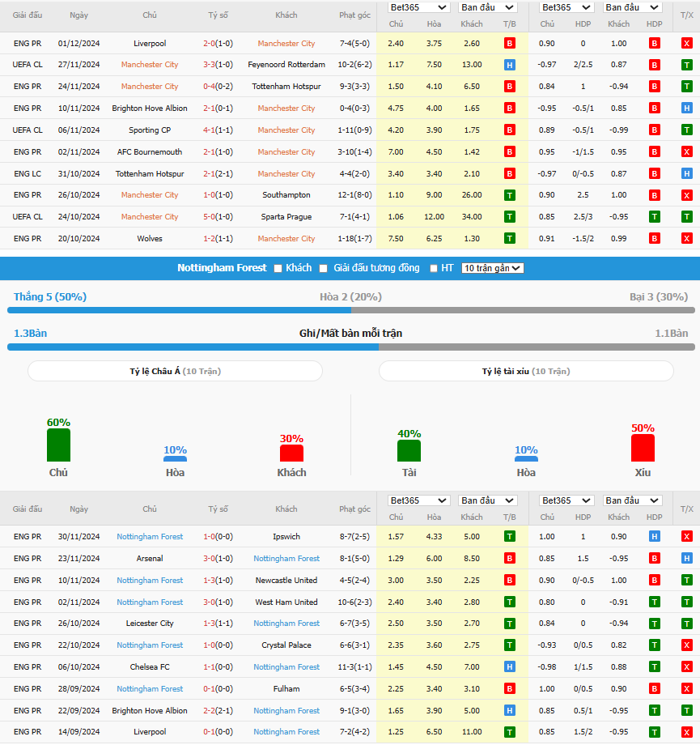Click the Thắng 5 (50%) label
The width and height of the screenshot is (700, 745).
(x=50, y=297)
